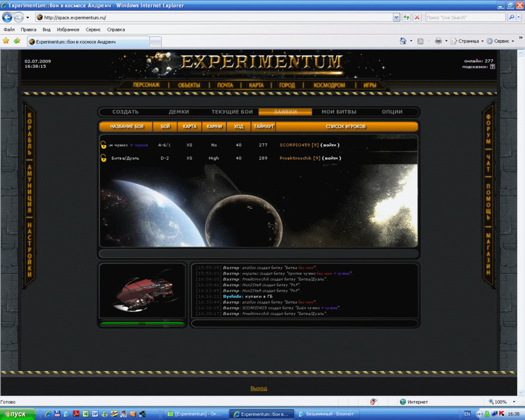525x420 pixels.
Task: Click the SCORPIO459 [9] player name
Action: (x=299, y=145)
